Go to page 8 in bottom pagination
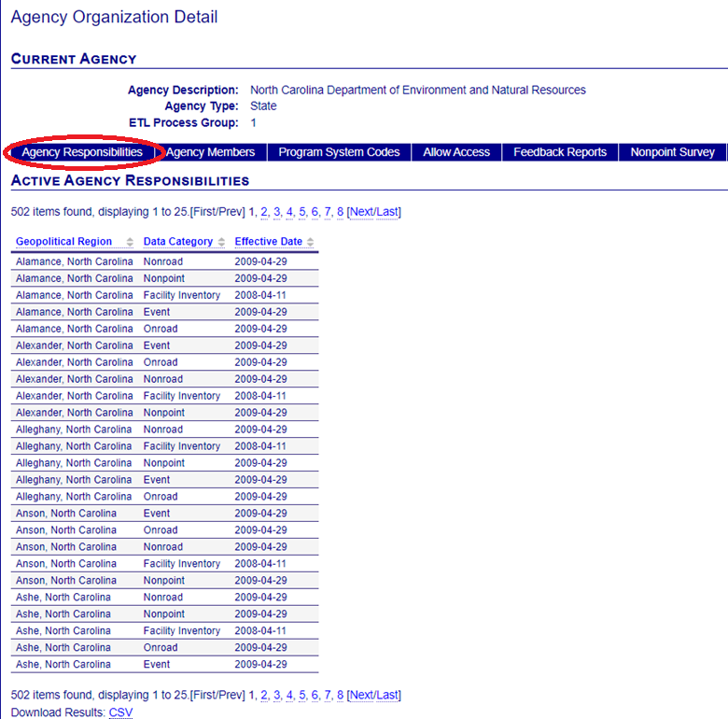 (340, 695)
